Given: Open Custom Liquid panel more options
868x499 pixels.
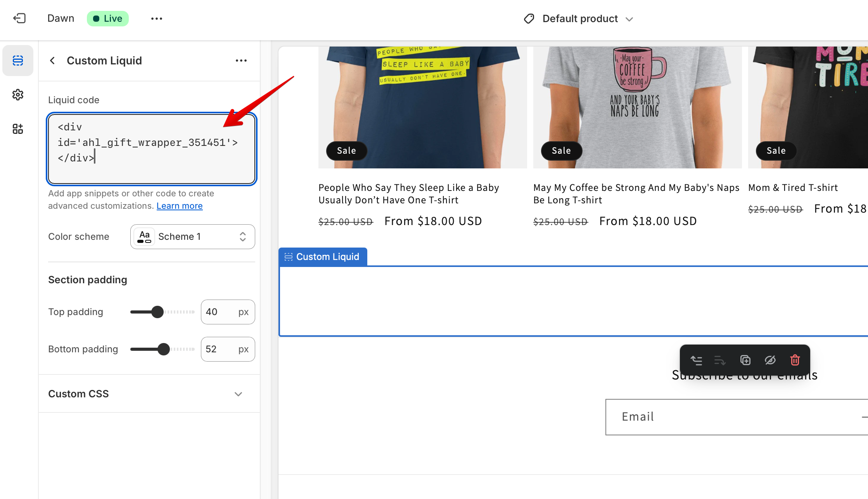Looking at the screenshot, I should (x=241, y=61).
